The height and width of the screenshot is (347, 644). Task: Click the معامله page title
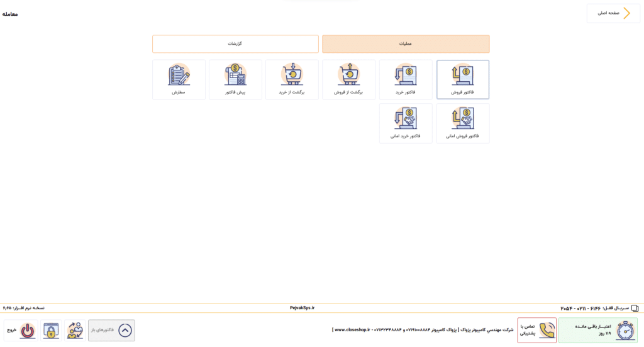point(10,14)
